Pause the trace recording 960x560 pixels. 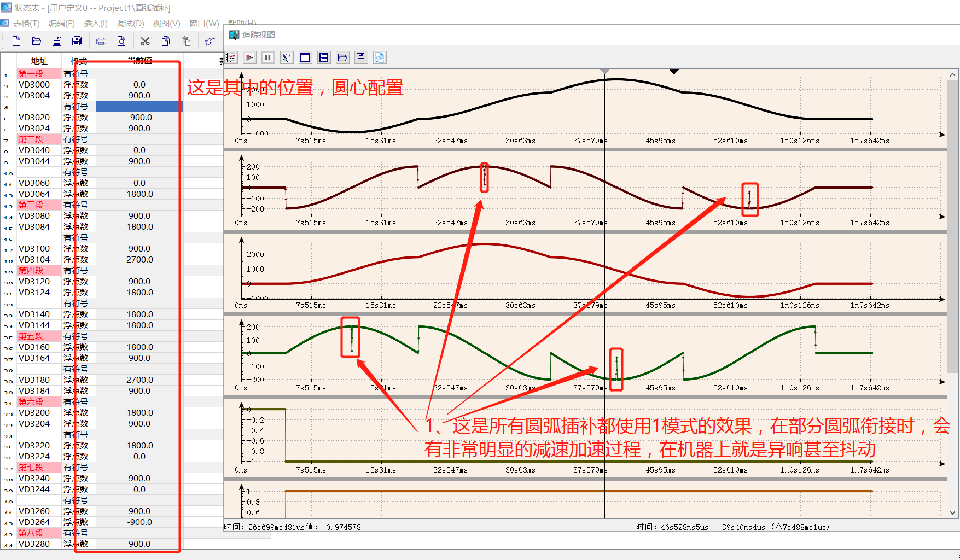pos(268,57)
